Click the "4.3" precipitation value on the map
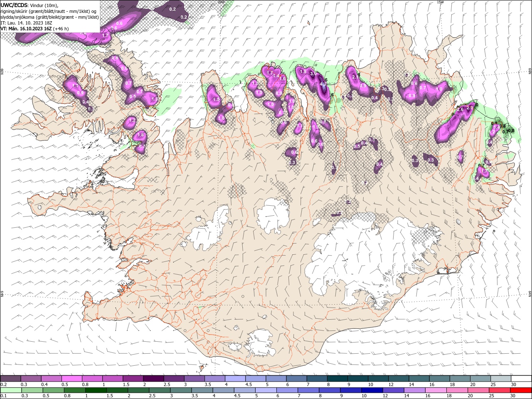This screenshot has height=399, width=532. [323, 84]
